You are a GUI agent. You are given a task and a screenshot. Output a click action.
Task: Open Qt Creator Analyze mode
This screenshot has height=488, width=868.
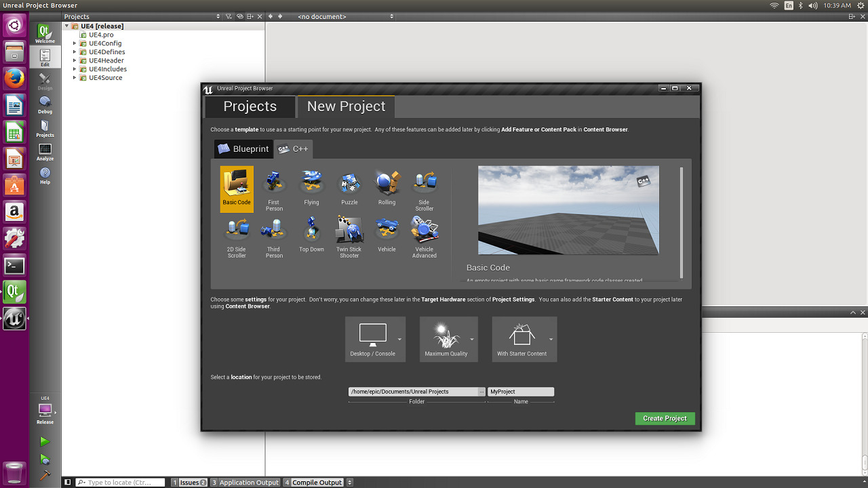(45, 152)
